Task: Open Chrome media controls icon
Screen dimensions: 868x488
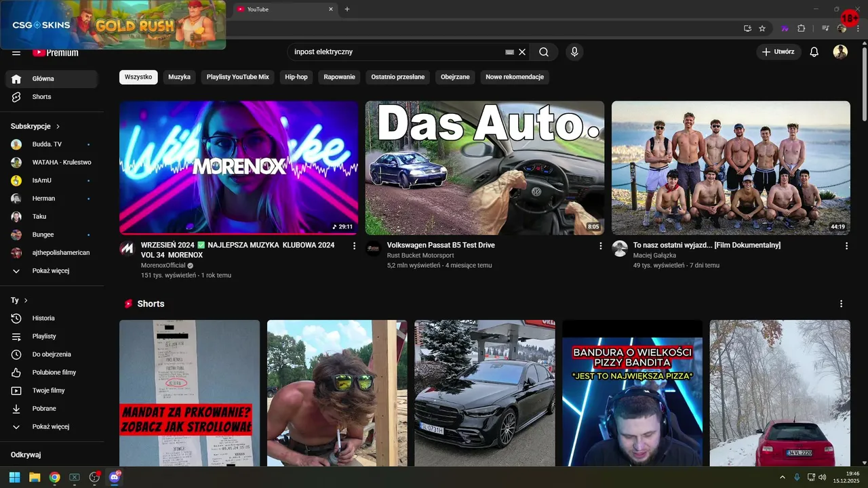Action: click(x=825, y=28)
